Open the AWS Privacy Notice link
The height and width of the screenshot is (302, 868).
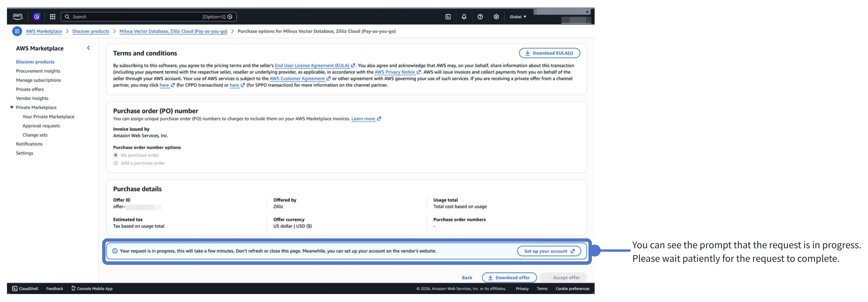395,72
